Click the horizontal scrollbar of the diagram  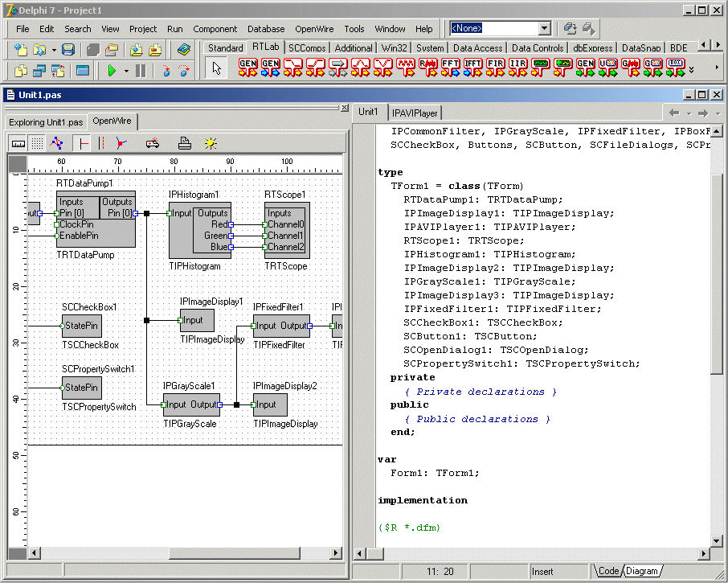pyautogui.click(x=186, y=552)
